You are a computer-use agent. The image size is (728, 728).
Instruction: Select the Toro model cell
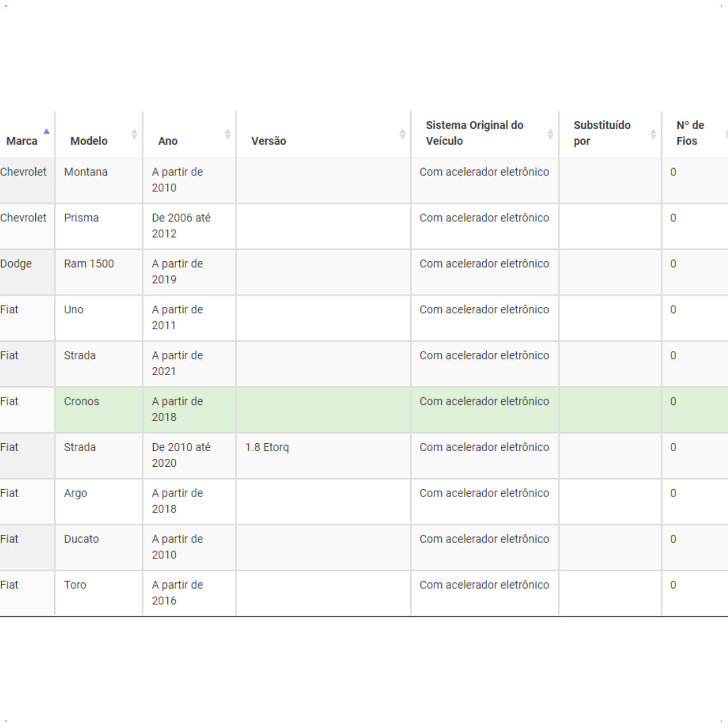click(99, 593)
